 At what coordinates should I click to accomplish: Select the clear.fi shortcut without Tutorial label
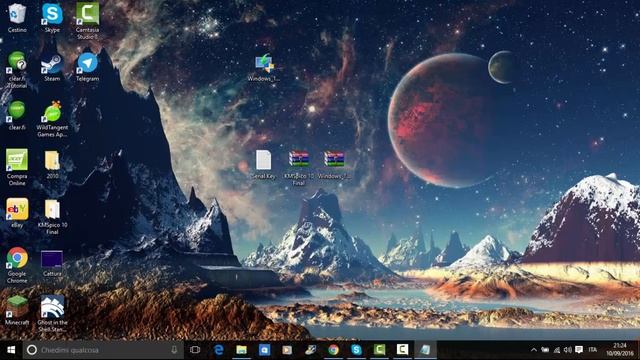coord(17,116)
